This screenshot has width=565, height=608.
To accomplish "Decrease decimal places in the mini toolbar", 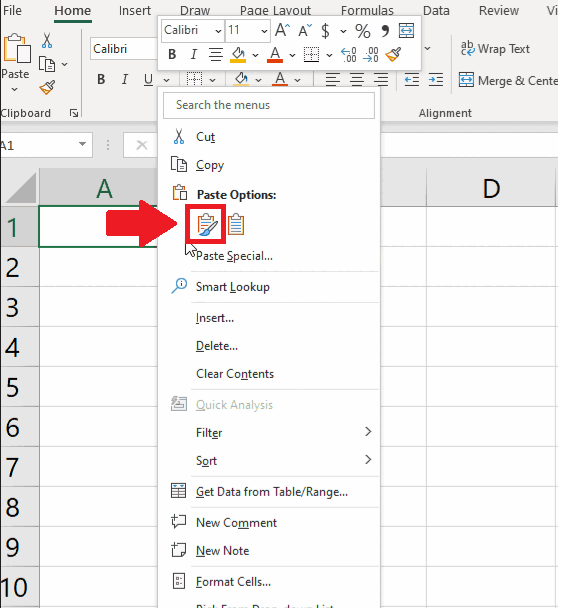I will tap(371, 55).
